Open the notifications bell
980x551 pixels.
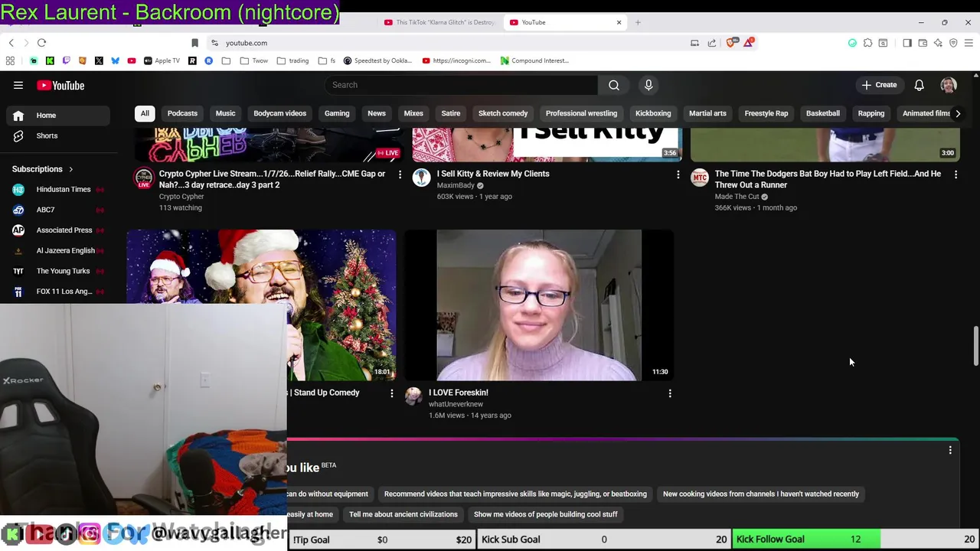pos(919,85)
